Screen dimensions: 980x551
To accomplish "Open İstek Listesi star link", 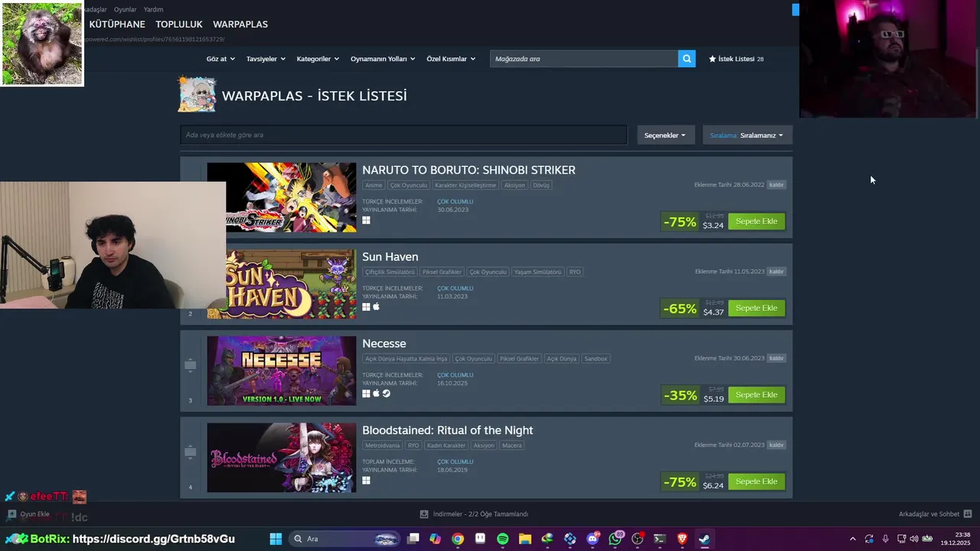I will [736, 58].
